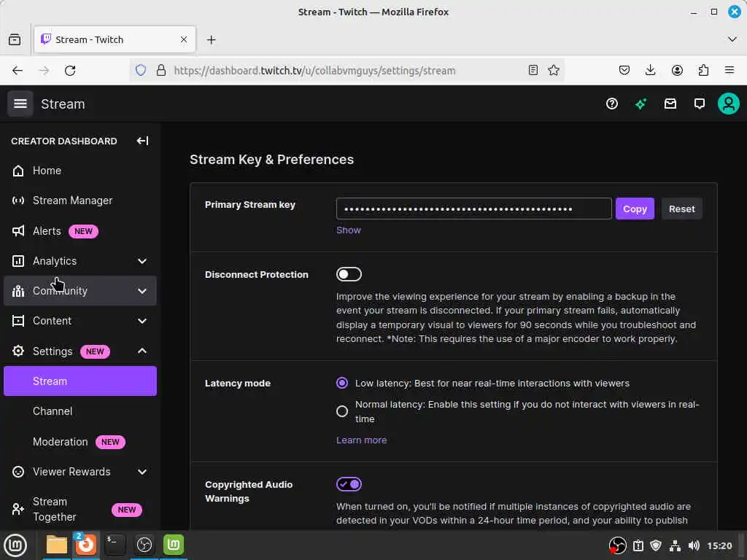Viewport: 747px width, 560px height.
Task: Show the hidden stream key
Action: coord(348,230)
